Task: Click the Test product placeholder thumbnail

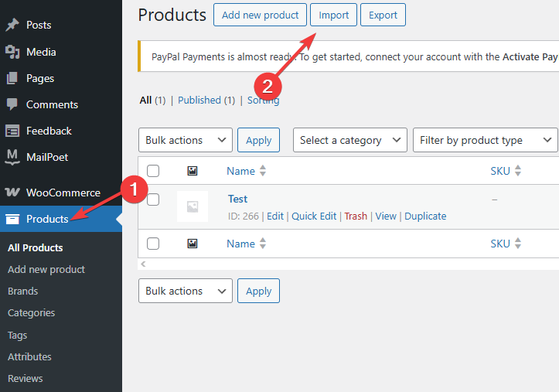Action: (x=193, y=206)
